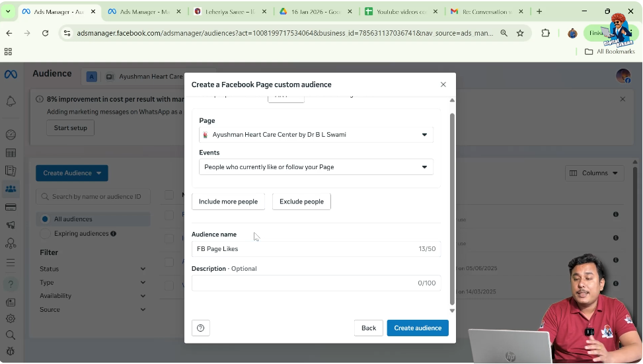This screenshot has width=643, height=364.
Task: Click the optional Description field
Action: click(x=316, y=283)
